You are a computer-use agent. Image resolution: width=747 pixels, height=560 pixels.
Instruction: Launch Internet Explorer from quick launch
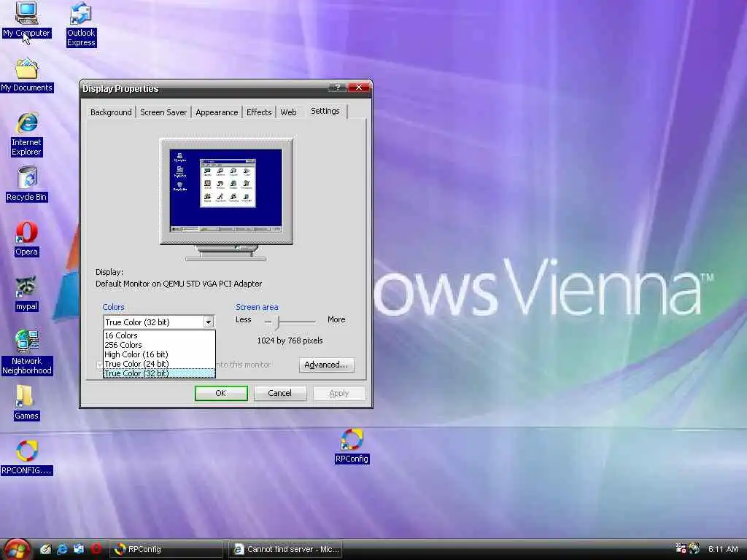click(x=63, y=549)
